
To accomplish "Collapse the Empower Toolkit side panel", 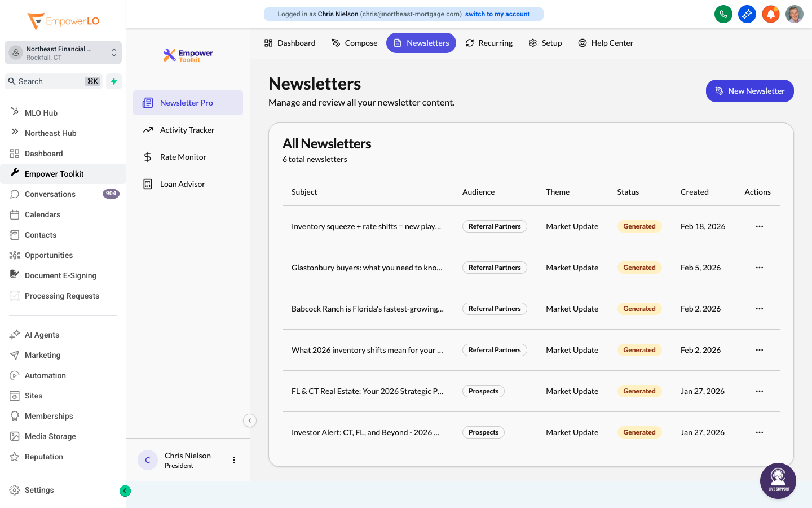I will click(250, 421).
